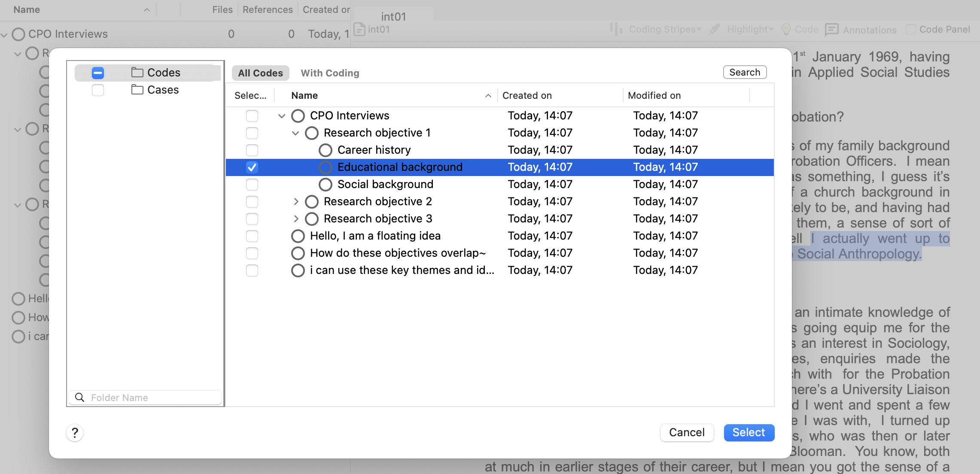Expand Research objective 3 node
980x474 pixels.
(x=296, y=219)
